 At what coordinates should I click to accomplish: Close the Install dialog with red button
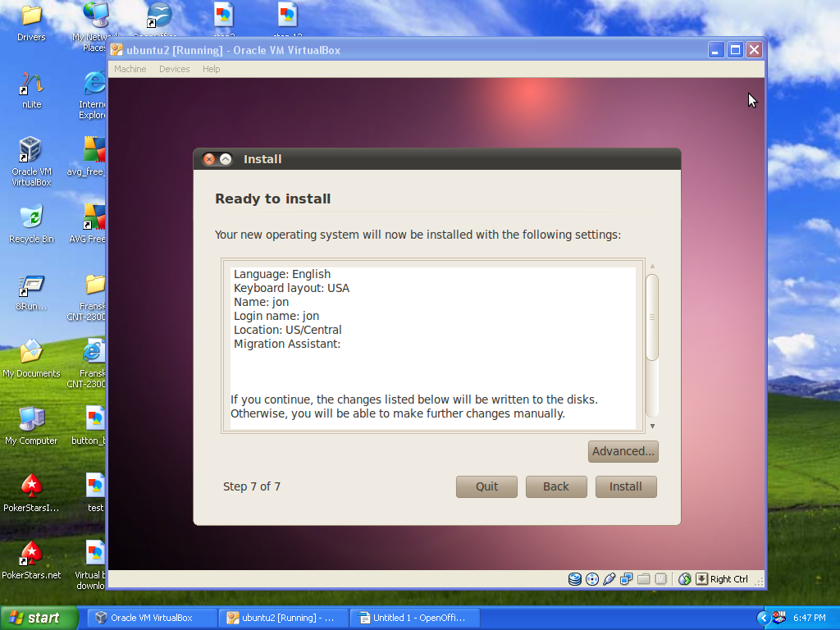click(209, 159)
